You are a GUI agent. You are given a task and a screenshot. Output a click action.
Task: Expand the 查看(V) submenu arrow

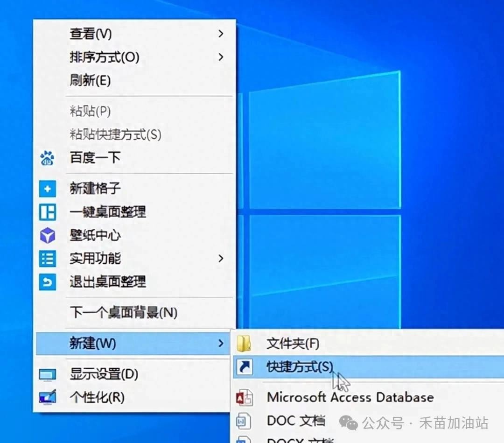click(x=221, y=34)
